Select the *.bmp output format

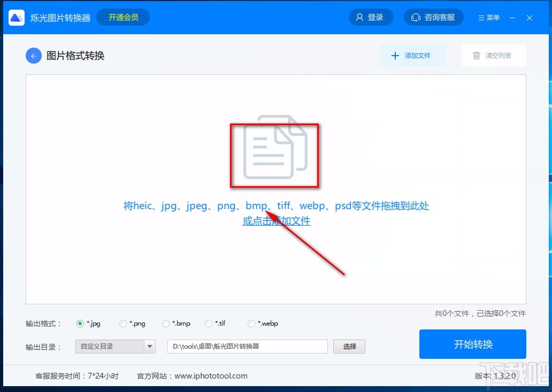(x=165, y=323)
